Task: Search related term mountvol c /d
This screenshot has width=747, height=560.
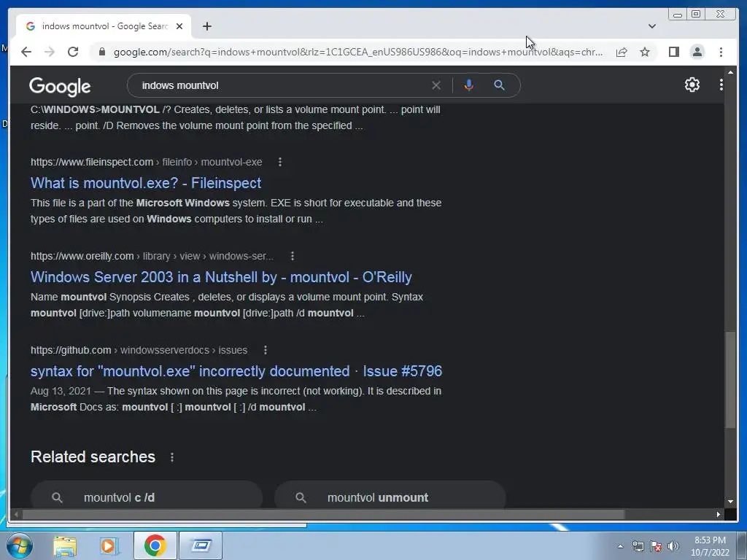Action: click(x=147, y=497)
